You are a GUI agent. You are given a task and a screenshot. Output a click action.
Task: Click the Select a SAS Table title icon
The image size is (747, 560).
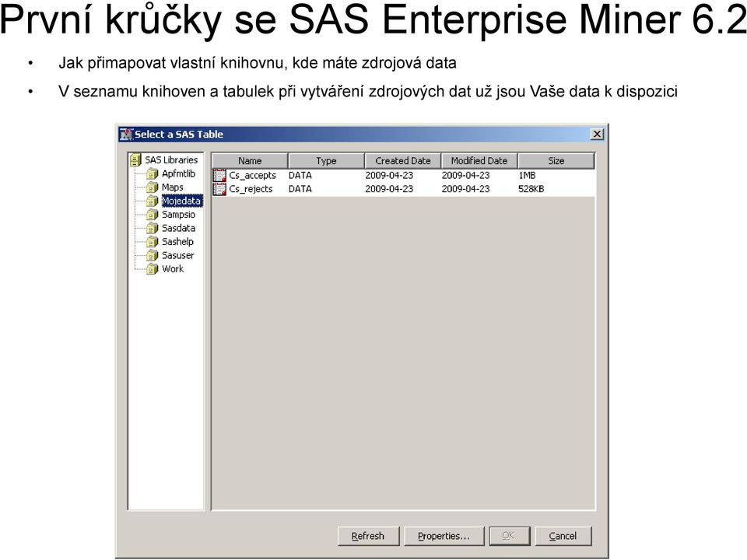pyautogui.click(x=126, y=135)
